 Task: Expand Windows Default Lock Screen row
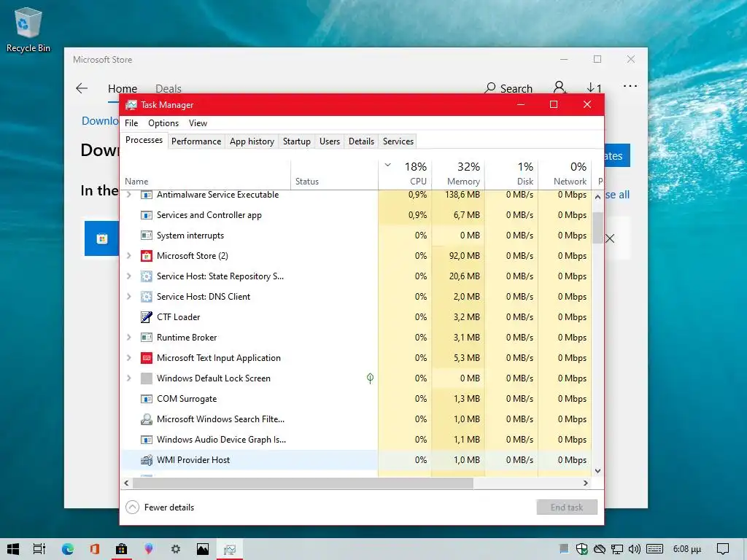128,378
